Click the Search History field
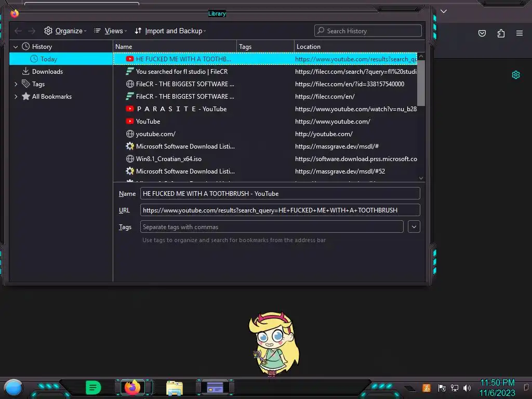The height and width of the screenshot is (399, 532). 368,31
